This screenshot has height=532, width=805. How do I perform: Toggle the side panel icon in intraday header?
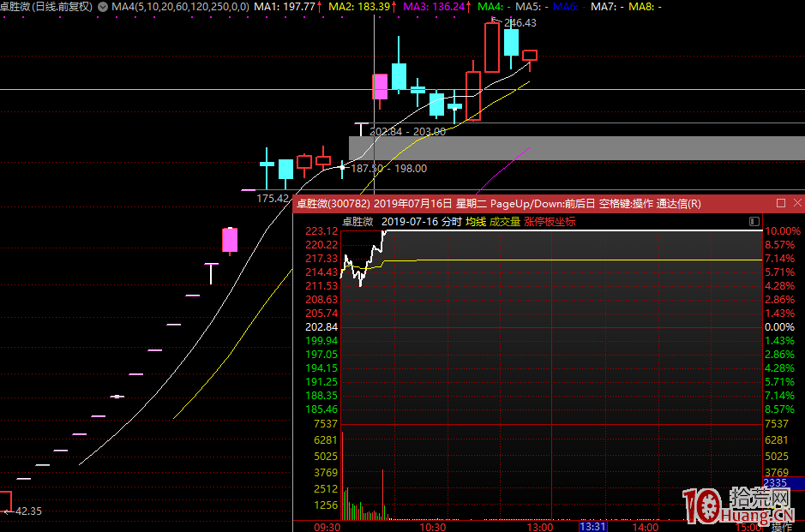(x=754, y=222)
